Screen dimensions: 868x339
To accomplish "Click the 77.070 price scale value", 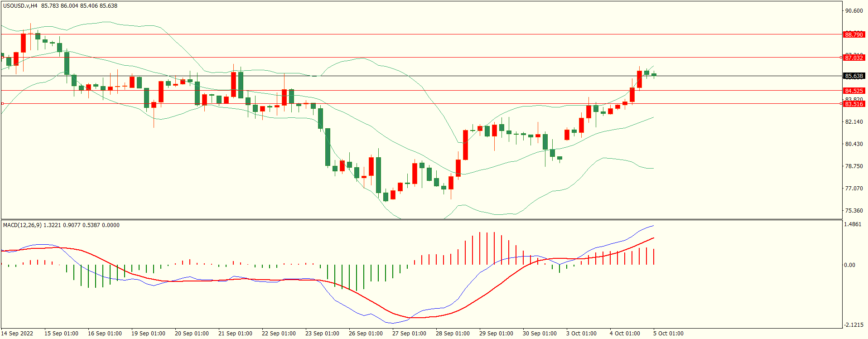I will click(854, 189).
